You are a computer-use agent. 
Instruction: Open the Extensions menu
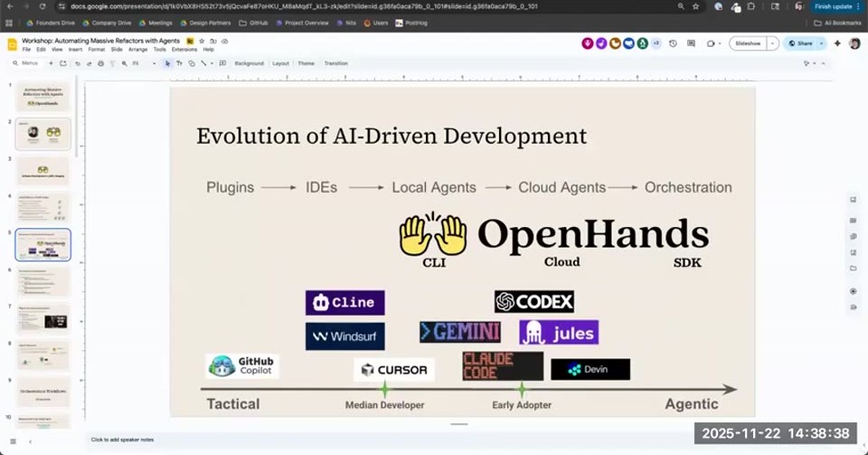[x=184, y=49]
